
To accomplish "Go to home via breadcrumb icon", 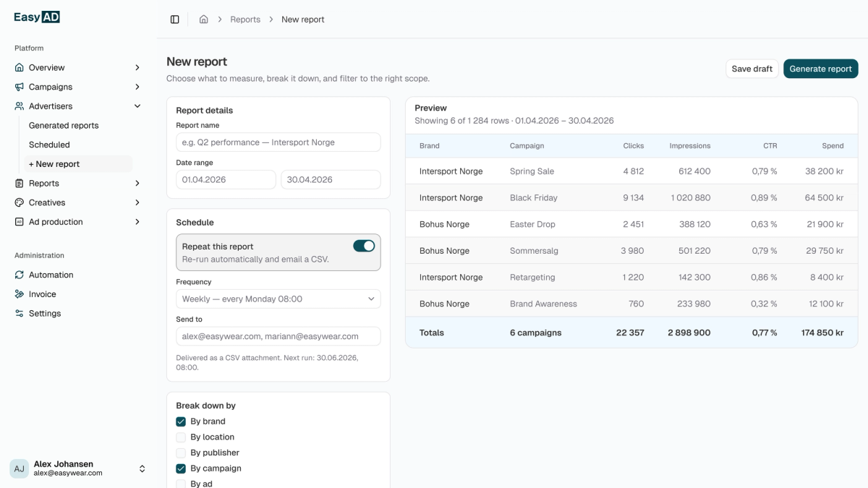I will [204, 20].
